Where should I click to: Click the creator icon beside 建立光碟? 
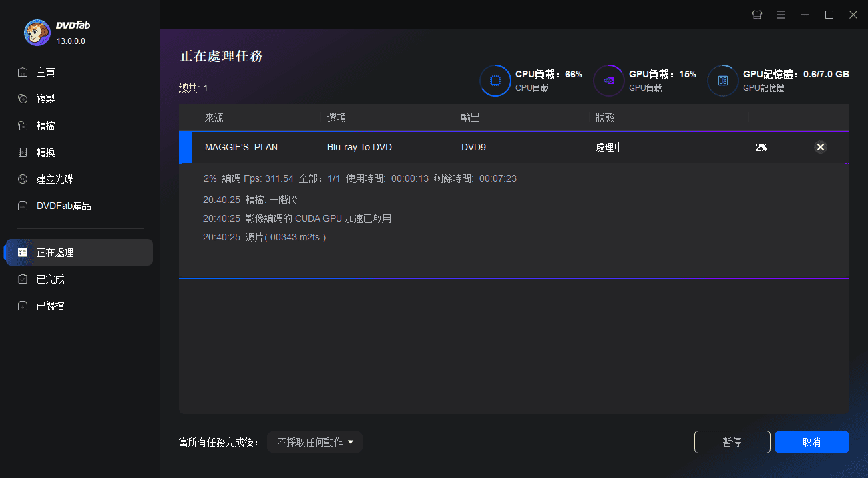[23, 179]
